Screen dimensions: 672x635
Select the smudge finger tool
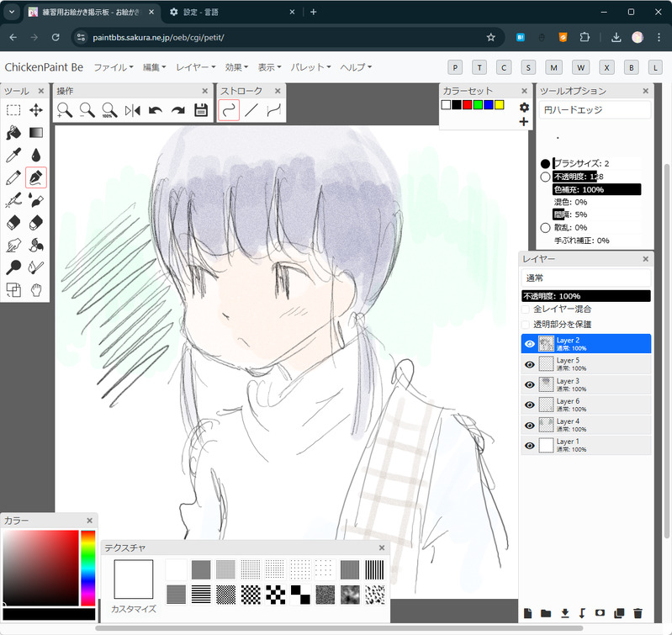pos(13,245)
